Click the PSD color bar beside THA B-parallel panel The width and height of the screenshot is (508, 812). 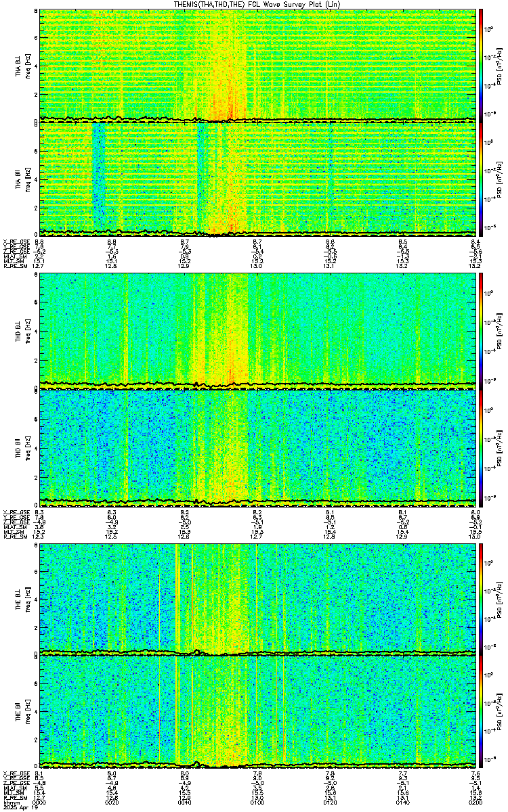(x=481, y=179)
